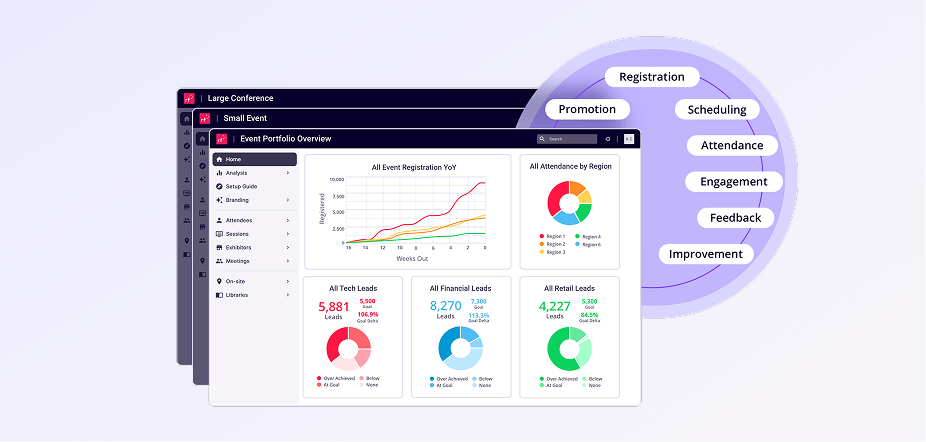This screenshot has width=926, height=442.
Task: Click the Analysis bar chart icon in sidebar
Action: point(219,173)
